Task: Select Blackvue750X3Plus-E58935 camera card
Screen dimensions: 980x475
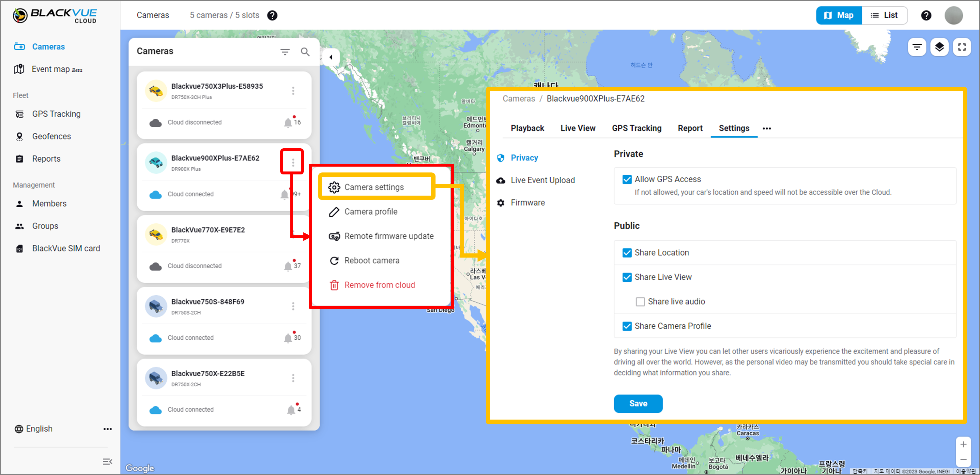Action: click(x=224, y=105)
